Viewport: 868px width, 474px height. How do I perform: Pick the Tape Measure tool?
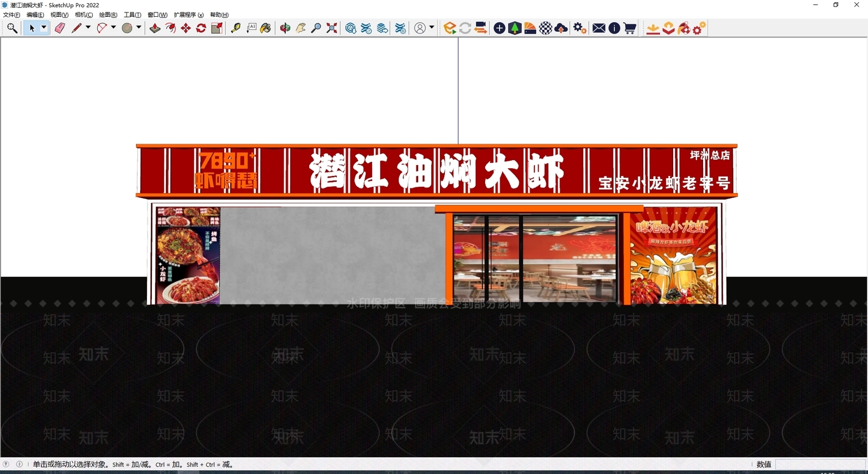click(x=236, y=28)
